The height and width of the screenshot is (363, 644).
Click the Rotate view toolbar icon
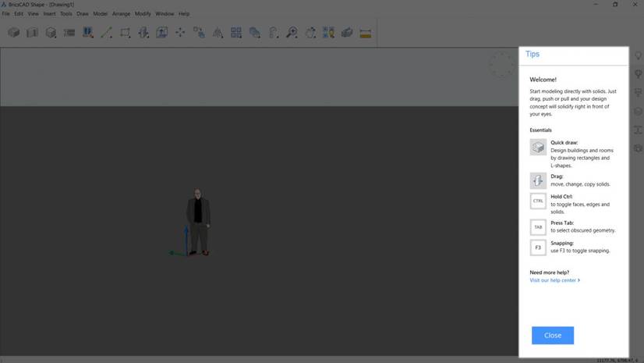click(x=310, y=33)
